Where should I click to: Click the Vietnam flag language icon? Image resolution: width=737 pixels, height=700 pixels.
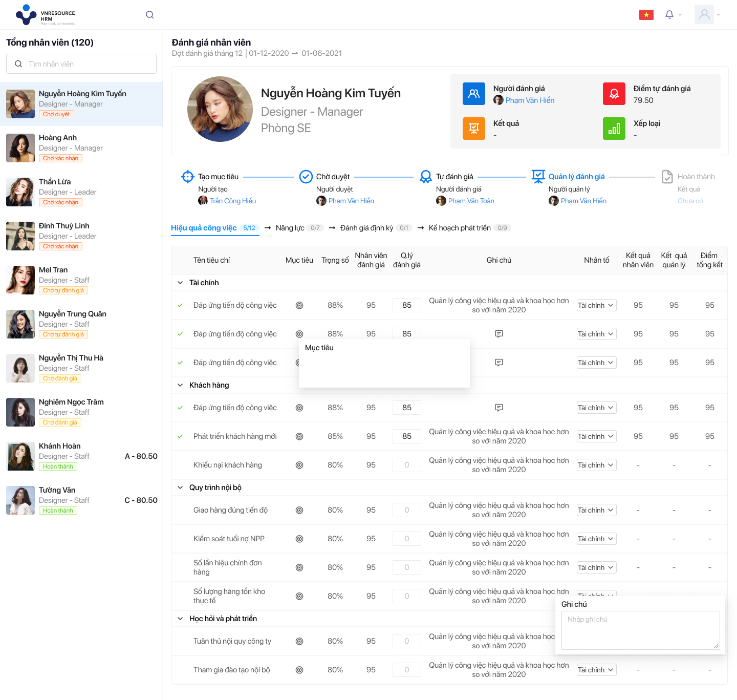(x=646, y=15)
